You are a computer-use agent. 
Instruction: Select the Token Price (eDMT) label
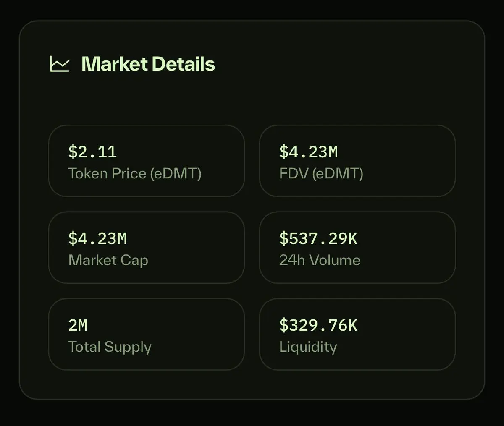[x=135, y=173]
